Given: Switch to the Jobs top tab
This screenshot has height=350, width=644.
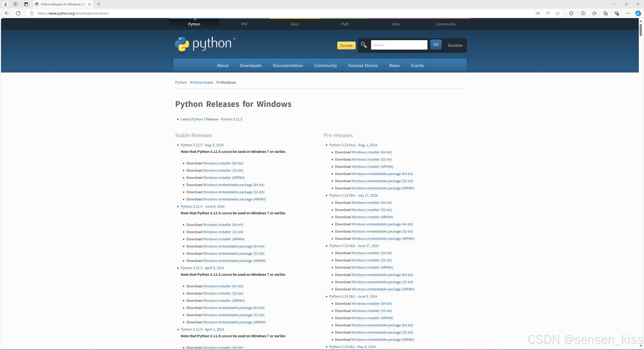Looking at the screenshot, I should pyautogui.click(x=395, y=24).
